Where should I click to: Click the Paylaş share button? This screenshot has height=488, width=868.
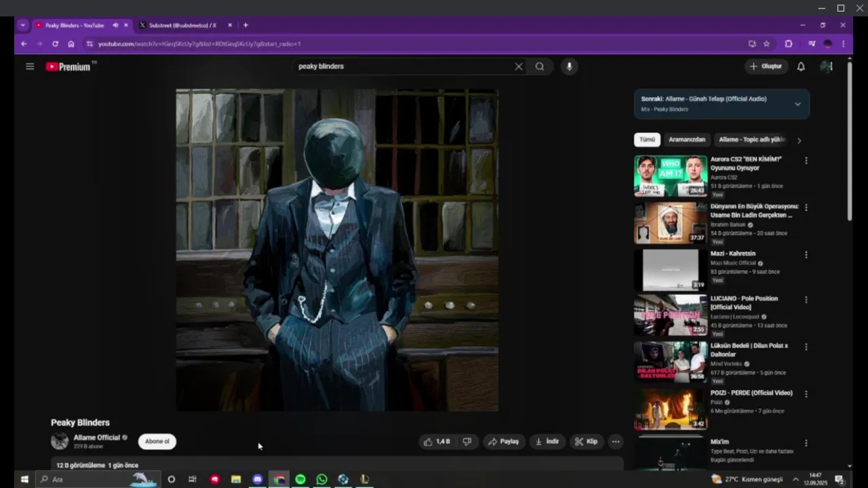click(504, 441)
